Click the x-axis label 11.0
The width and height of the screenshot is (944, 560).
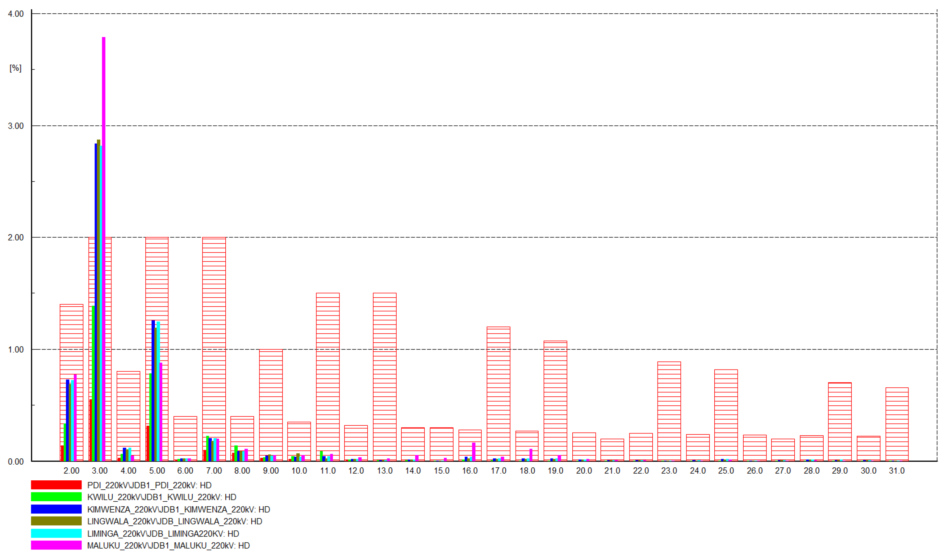point(328,471)
